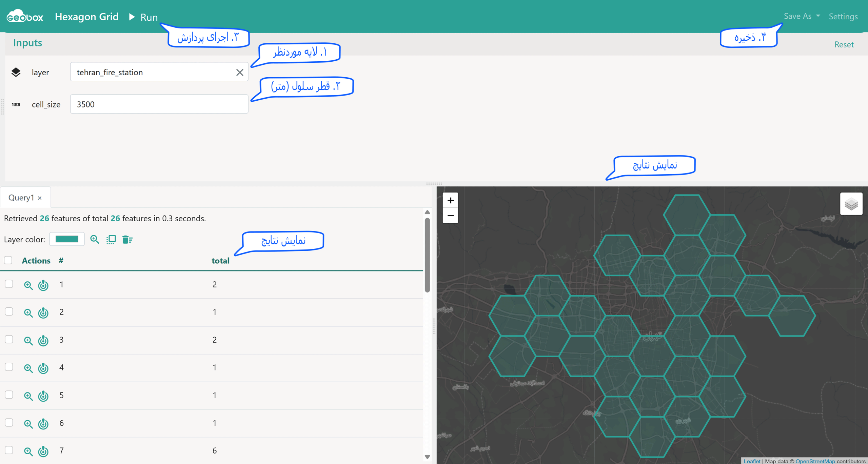Reset the inputs
The height and width of the screenshot is (464, 868).
click(844, 44)
